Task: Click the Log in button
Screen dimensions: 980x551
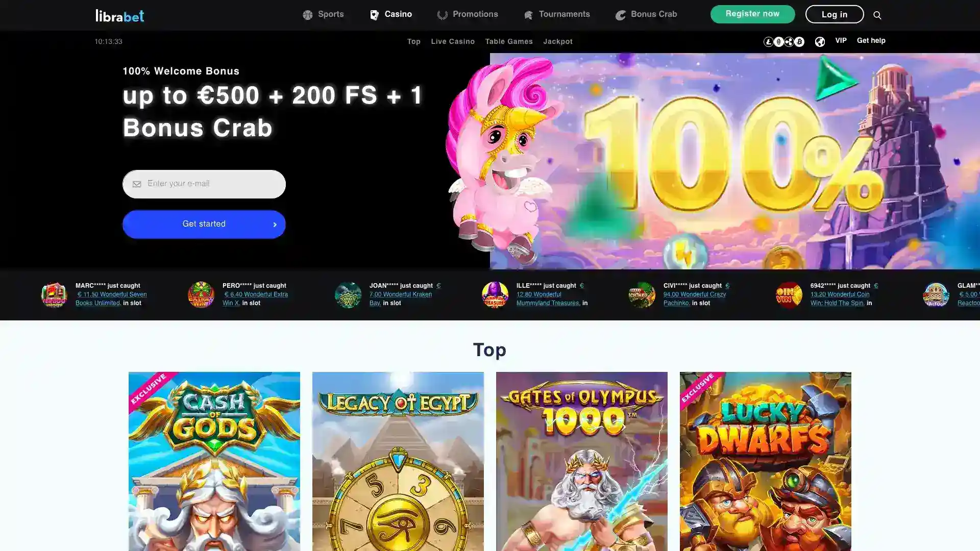Action: 835,14
